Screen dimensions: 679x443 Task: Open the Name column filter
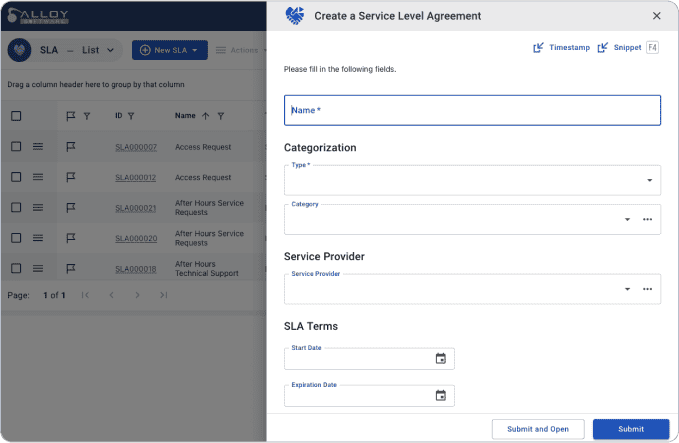click(x=221, y=116)
